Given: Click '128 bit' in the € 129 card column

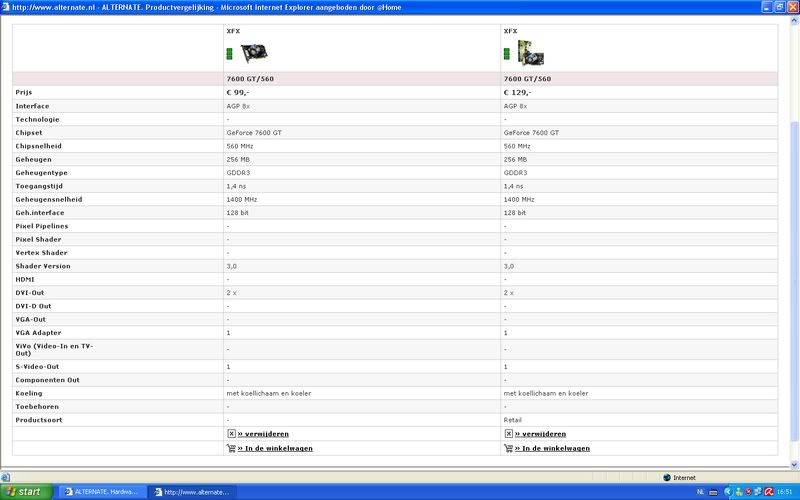Looking at the screenshot, I should pos(514,213).
